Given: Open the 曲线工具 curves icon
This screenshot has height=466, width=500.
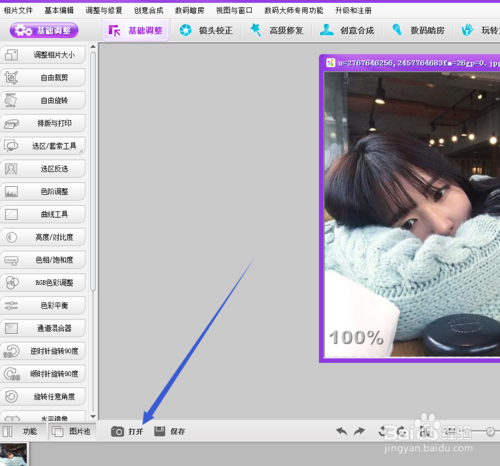Looking at the screenshot, I should pyautogui.click(x=11, y=214).
